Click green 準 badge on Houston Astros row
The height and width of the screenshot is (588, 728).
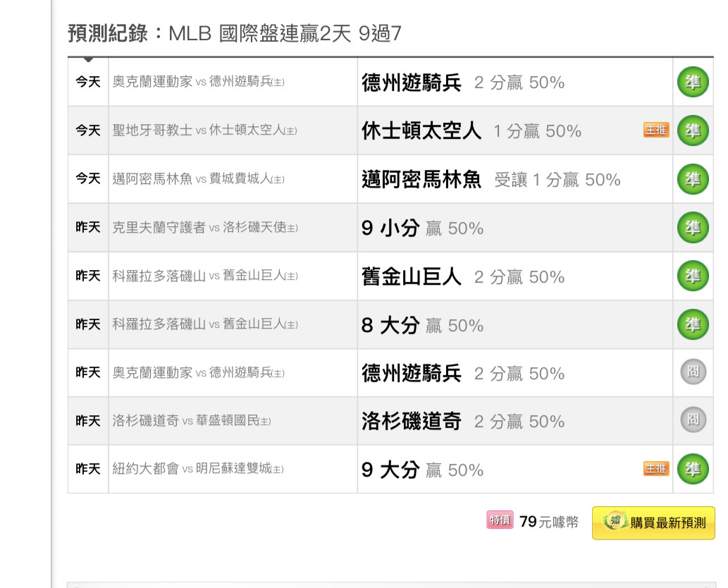tap(693, 130)
